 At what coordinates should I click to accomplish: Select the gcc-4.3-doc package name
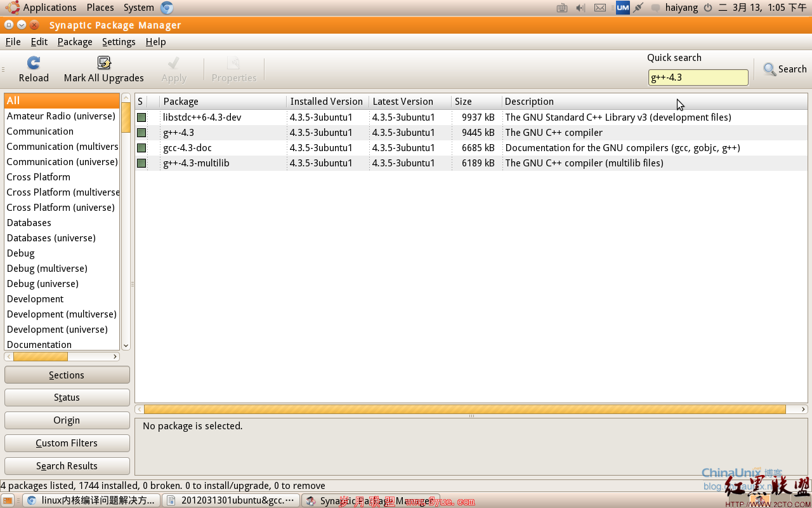187,148
